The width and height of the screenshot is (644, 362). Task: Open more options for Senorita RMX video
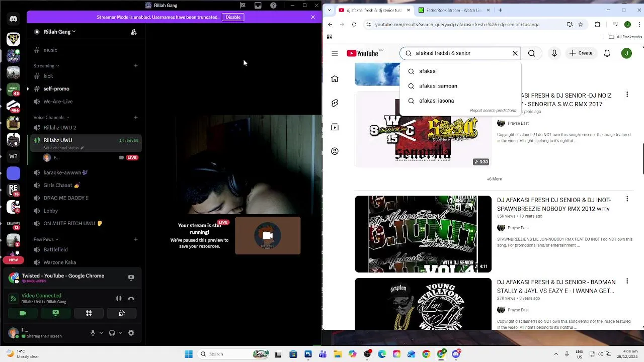(x=627, y=95)
